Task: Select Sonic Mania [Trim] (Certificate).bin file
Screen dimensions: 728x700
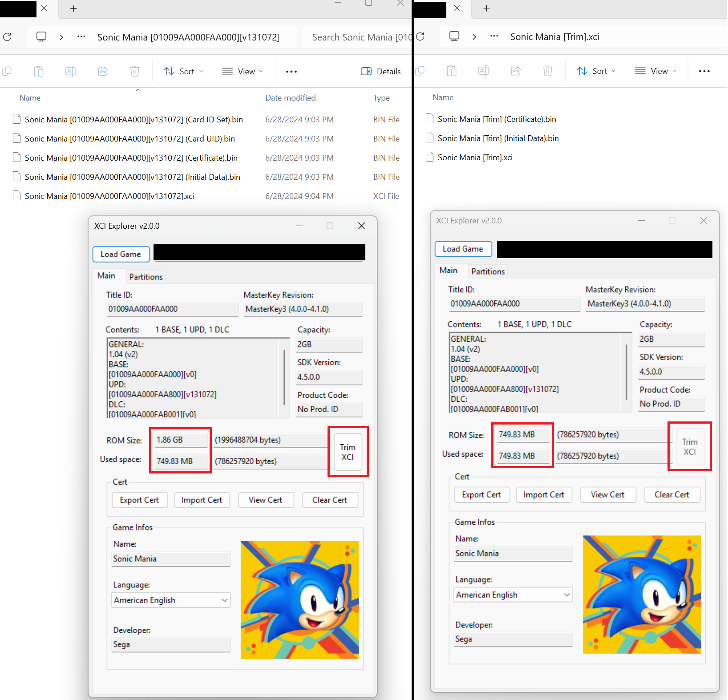Action: coord(497,119)
